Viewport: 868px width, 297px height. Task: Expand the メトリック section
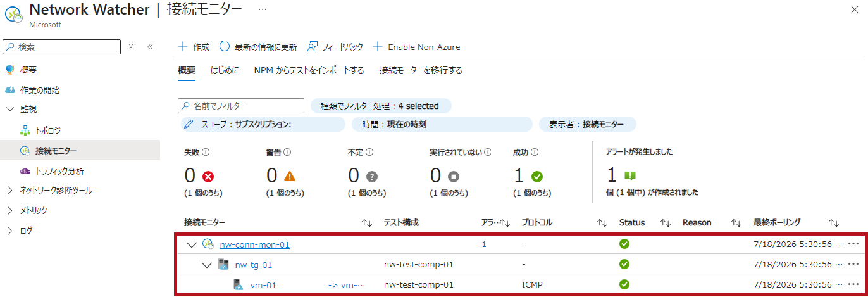click(9, 210)
